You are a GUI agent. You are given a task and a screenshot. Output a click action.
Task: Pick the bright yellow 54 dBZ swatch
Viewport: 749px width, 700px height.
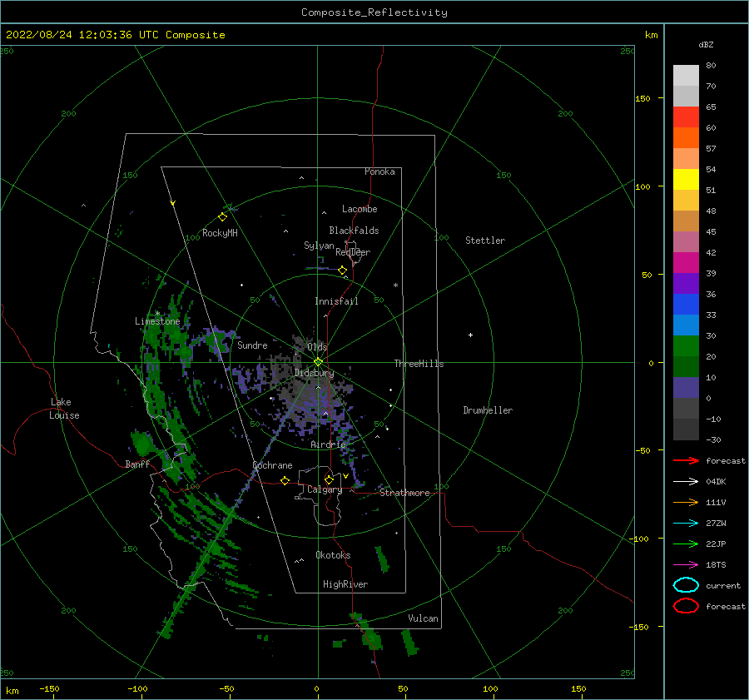[686, 179]
